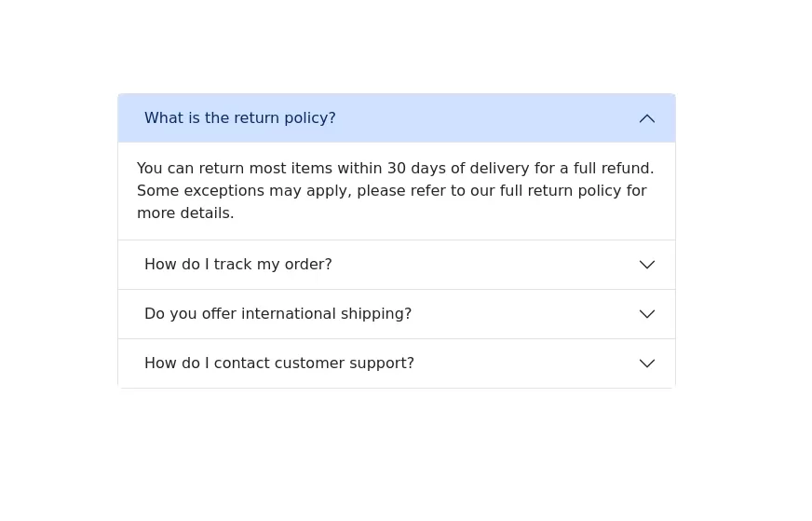Expand "How do I track my order?"
The width and height of the screenshot is (812, 521).
396,265
